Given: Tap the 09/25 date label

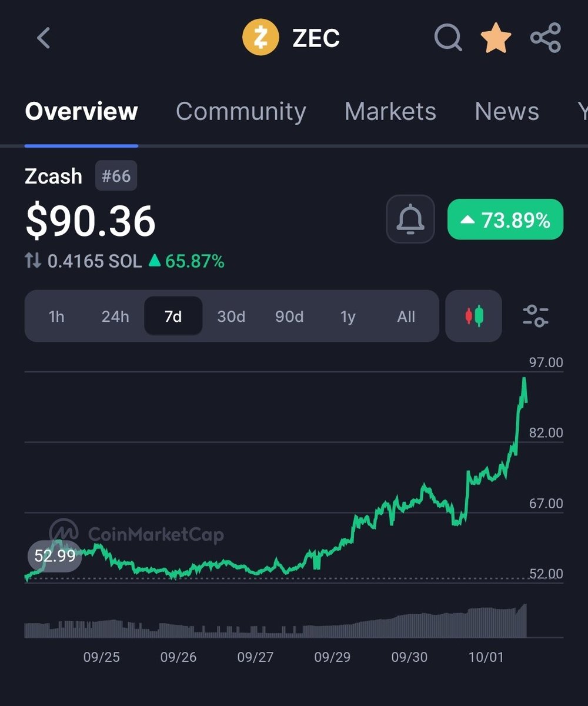Looking at the screenshot, I should pyautogui.click(x=101, y=657).
